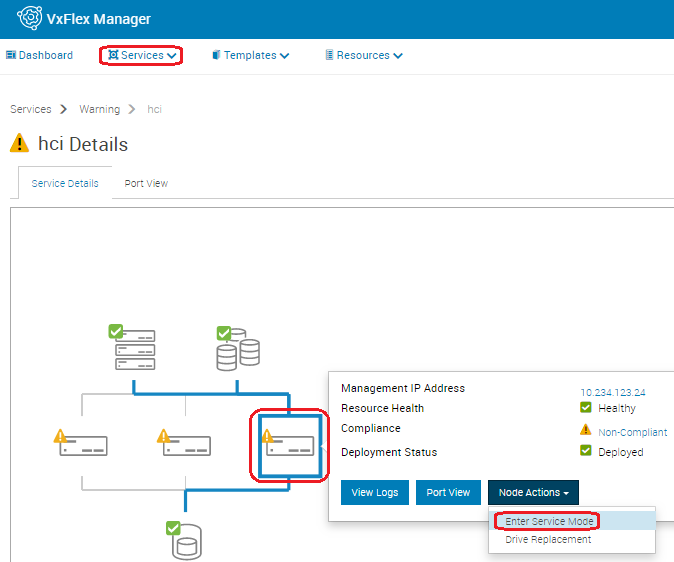Viewport: 674px width, 562px height.
Task: Switch to the Port View tab
Action: click(x=146, y=183)
